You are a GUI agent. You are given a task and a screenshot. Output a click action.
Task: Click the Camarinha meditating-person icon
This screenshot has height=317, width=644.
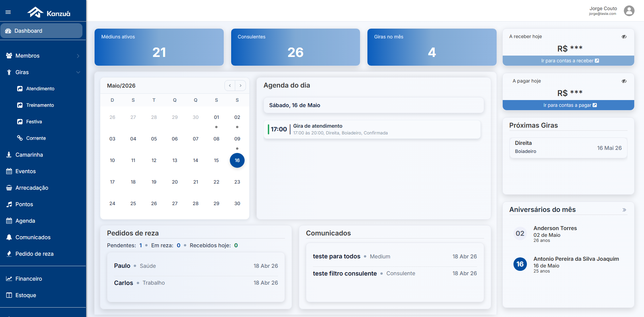point(9,155)
